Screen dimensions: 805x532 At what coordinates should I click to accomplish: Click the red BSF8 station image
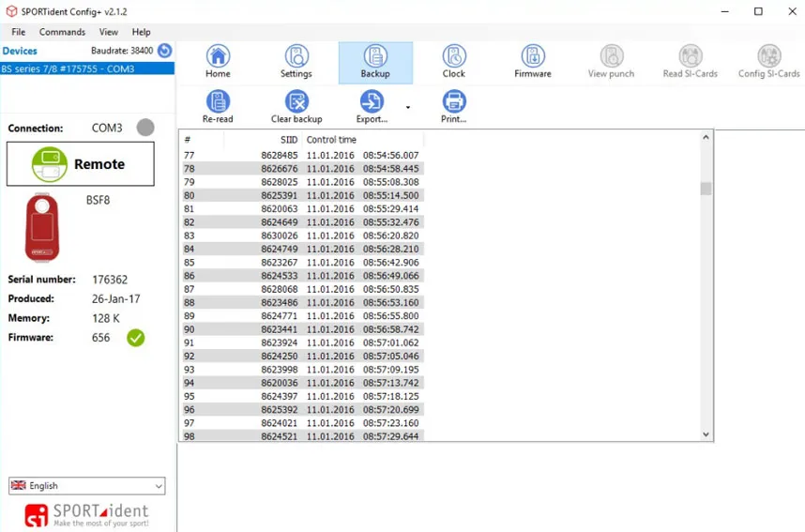(x=42, y=227)
